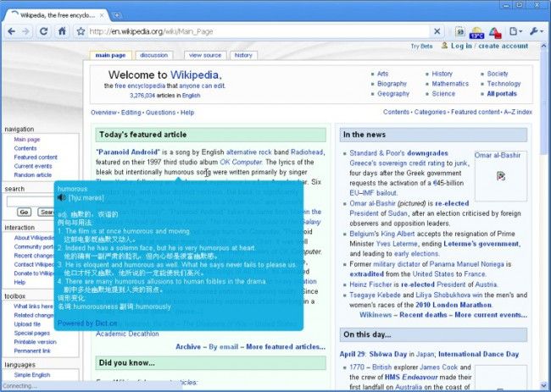
Task: Open the Arts portal link
Action: [382, 74]
